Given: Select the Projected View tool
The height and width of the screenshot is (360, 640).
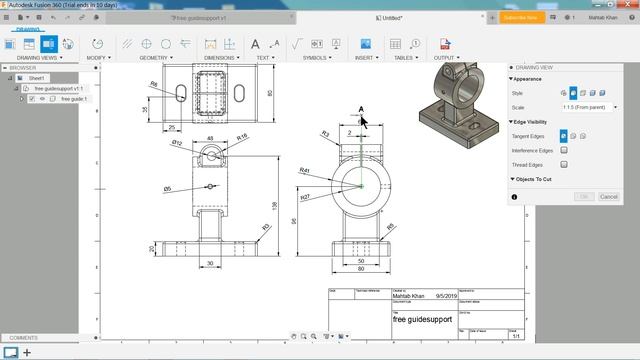Looking at the screenshot, I should point(29,44).
